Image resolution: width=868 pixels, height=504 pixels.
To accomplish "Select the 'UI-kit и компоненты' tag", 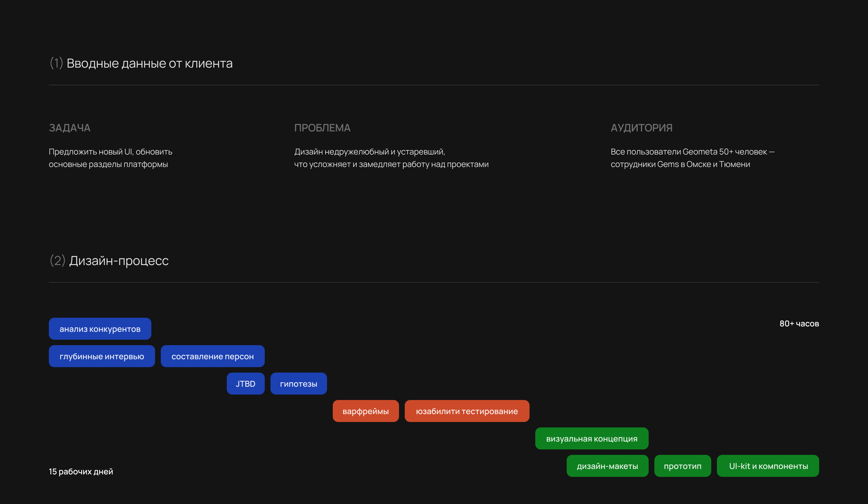I will pyautogui.click(x=768, y=466).
